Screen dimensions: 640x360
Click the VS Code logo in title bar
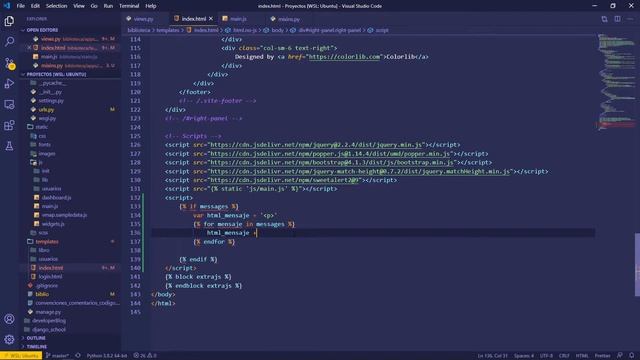pyautogui.click(x=7, y=6)
